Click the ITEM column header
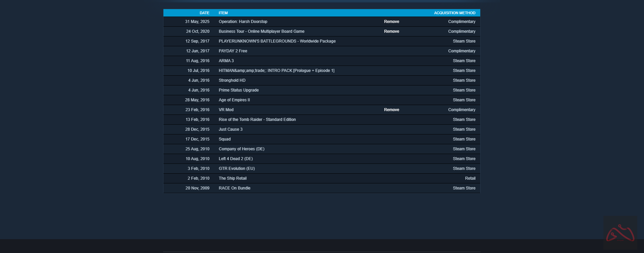Screen dimensions: 644x253 [x=223, y=13]
